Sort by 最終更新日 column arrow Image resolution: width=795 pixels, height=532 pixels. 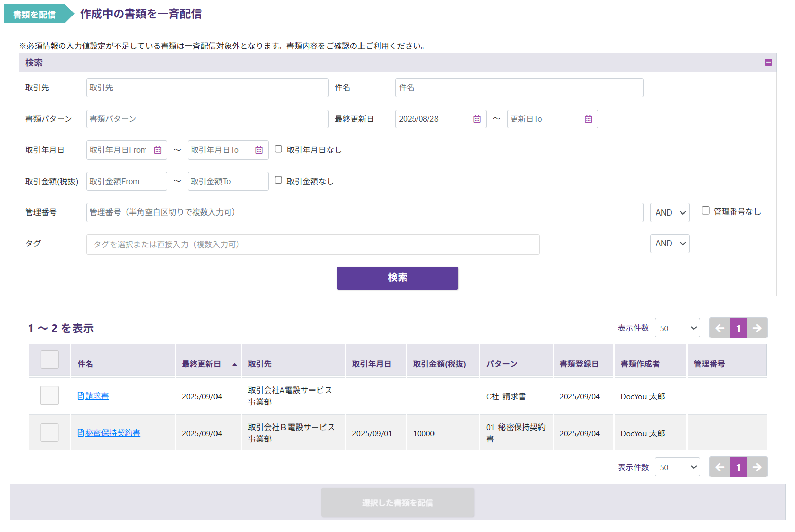[x=234, y=364]
